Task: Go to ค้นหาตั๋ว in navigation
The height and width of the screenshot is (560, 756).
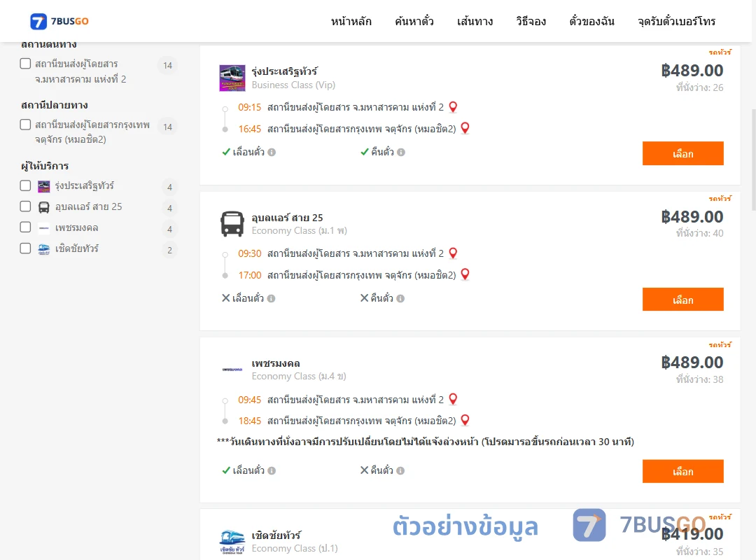Action: point(414,21)
